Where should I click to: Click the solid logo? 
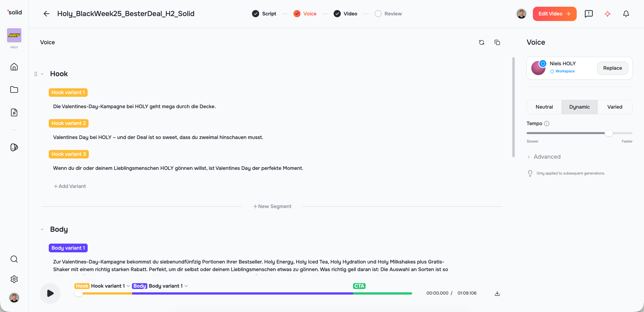point(14,12)
